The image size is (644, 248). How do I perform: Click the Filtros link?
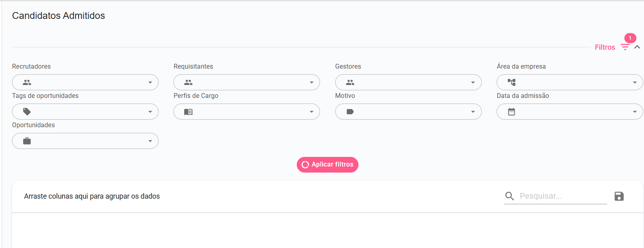tap(605, 47)
